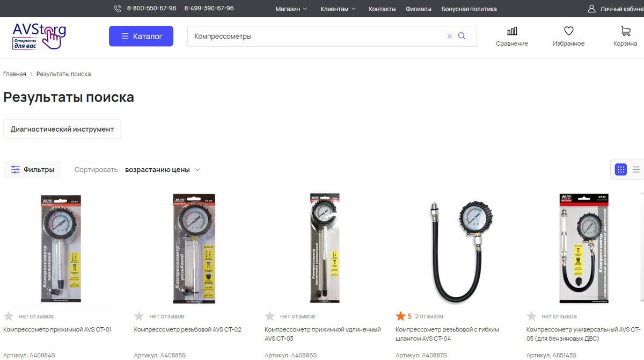Click rating star of AVS CT-05 product
This screenshot has width=644, height=360.
[x=531, y=316]
